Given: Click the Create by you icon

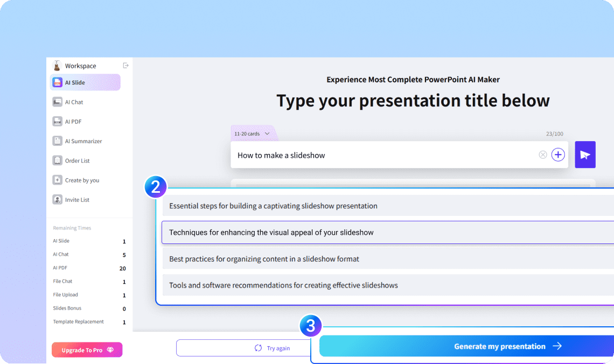Looking at the screenshot, I should [x=57, y=180].
